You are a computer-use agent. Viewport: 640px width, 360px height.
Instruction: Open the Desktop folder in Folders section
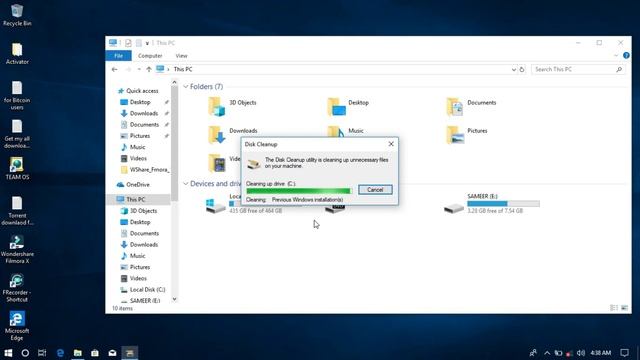coord(348,106)
